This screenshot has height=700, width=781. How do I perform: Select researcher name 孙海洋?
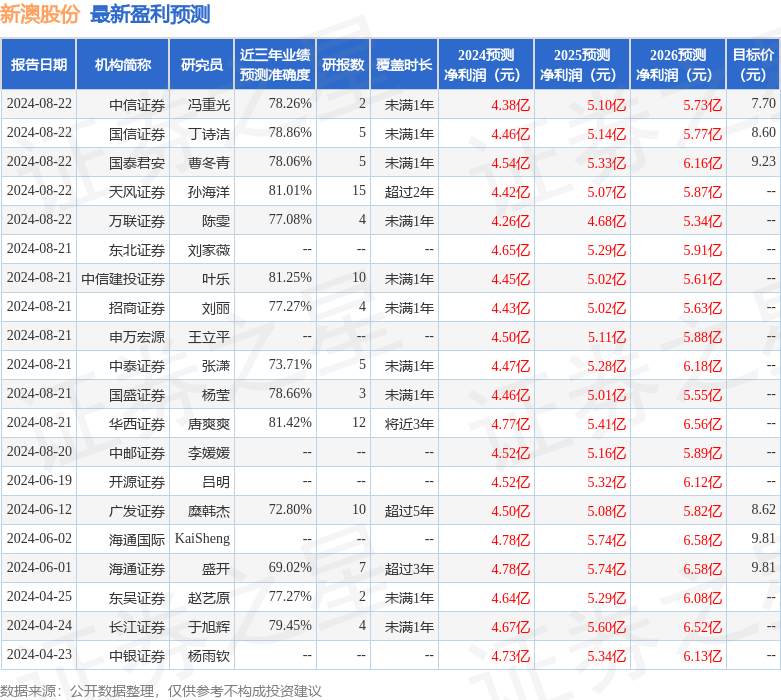pyautogui.click(x=209, y=192)
